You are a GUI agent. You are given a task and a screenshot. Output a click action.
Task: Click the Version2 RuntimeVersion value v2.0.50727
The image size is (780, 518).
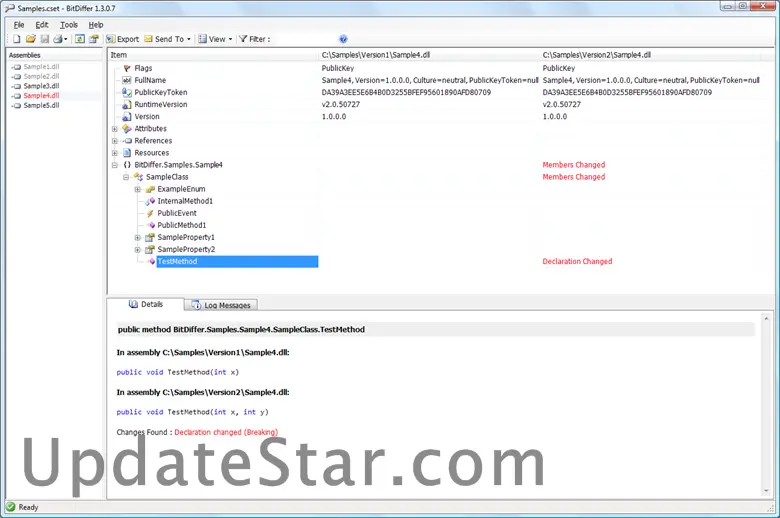[561, 104]
